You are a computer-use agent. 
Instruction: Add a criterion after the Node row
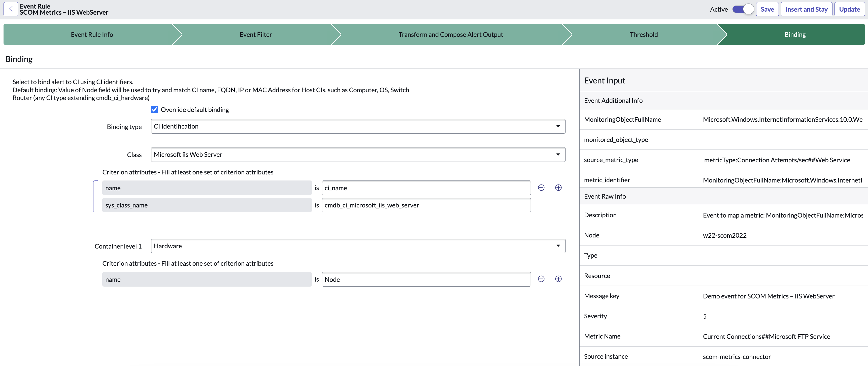(558, 279)
